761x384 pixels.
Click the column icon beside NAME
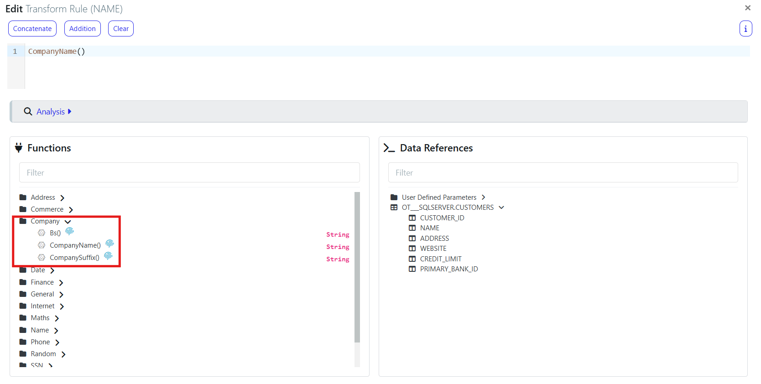[x=412, y=228]
